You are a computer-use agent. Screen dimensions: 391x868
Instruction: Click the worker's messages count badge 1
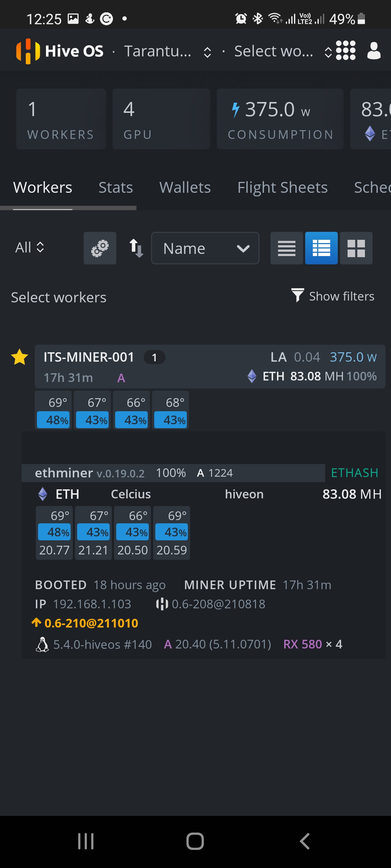coord(155,357)
